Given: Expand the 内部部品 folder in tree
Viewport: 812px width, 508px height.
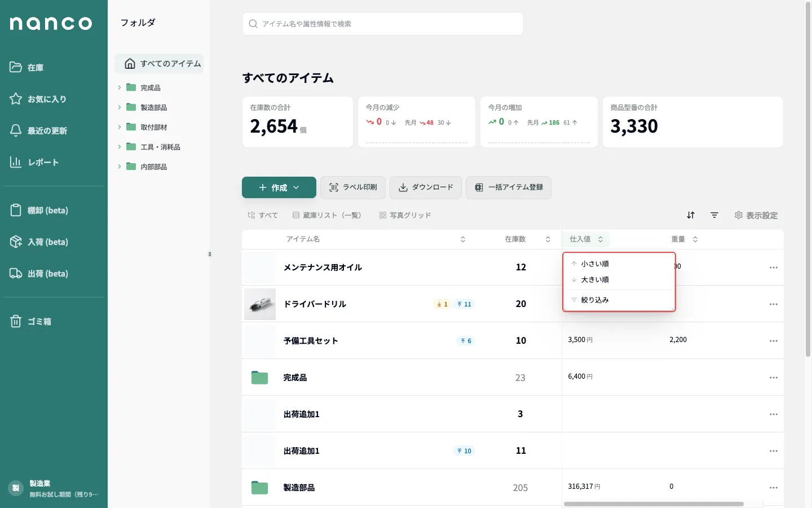Looking at the screenshot, I should (x=120, y=167).
